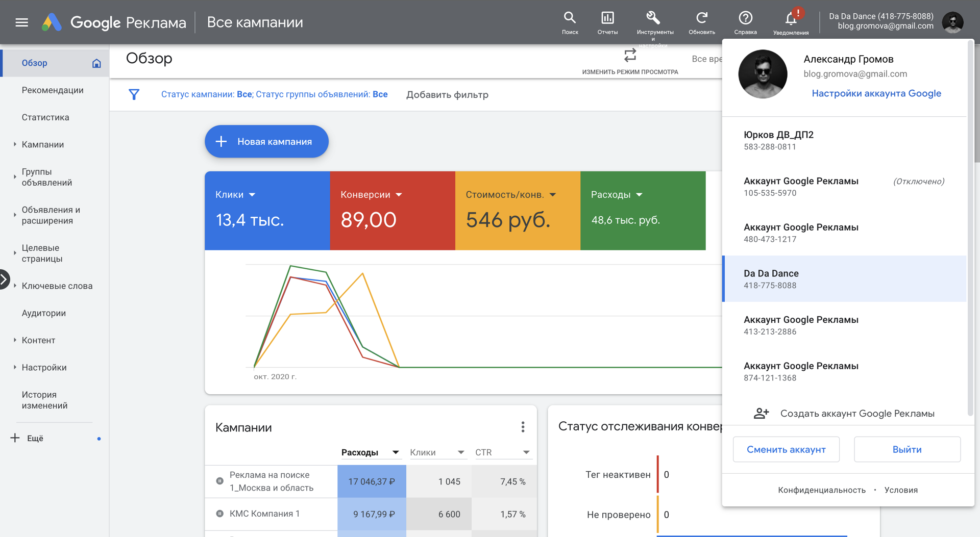The width and height of the screenshot is (980, 537).
Task: Open the green Расходы metric dropdown
Action: pos(640,195)
